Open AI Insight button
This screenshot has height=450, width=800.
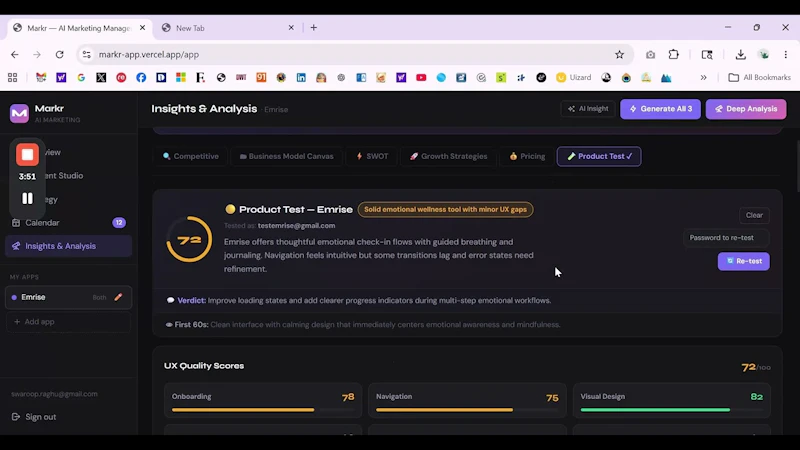coord(588,109)
